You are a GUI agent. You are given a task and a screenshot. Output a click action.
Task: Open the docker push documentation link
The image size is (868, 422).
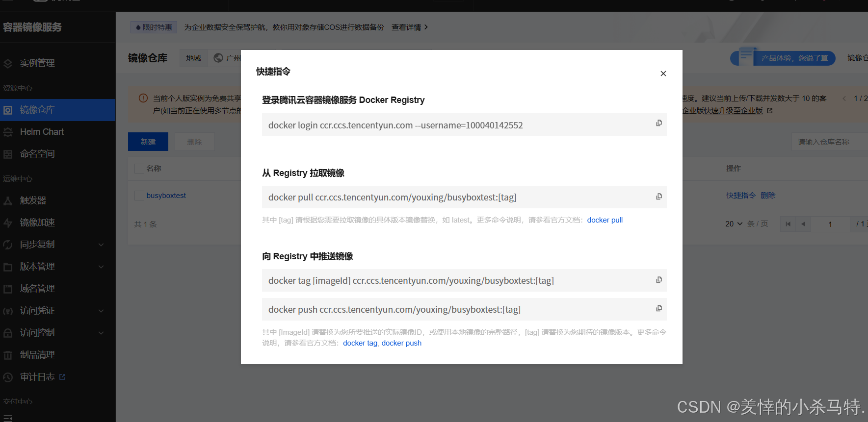click(x=401, y=343)
